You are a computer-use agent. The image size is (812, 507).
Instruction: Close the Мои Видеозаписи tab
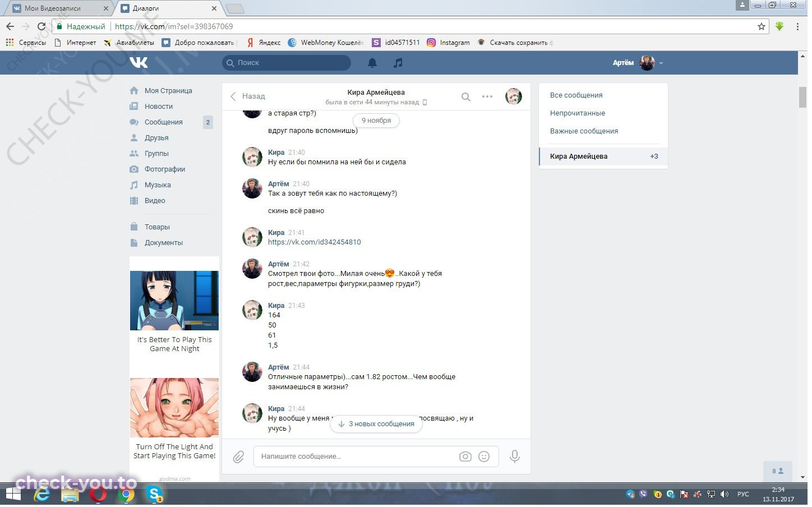[x=106, y=8]
